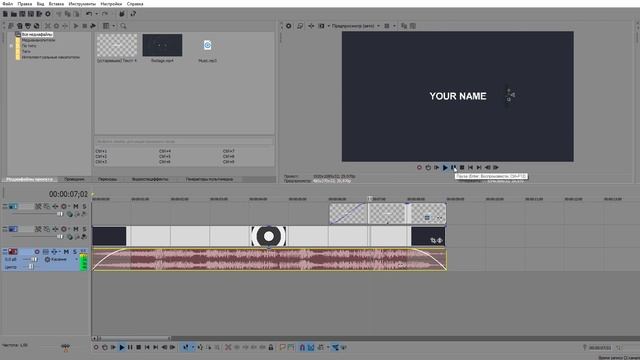Image resolution: width=640 pixels, height=360 pixels.
Task: Pause in timeline transport bar
Action: click(130, 347)
